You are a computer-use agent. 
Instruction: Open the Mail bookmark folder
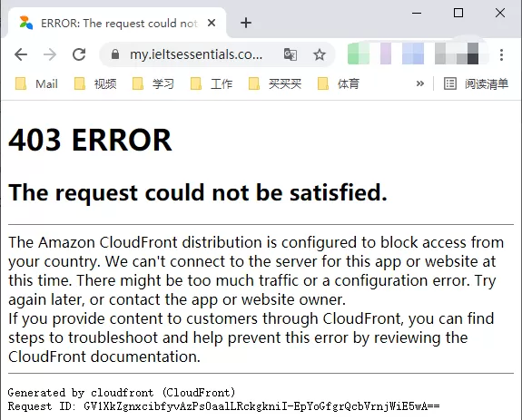point(36,83)
